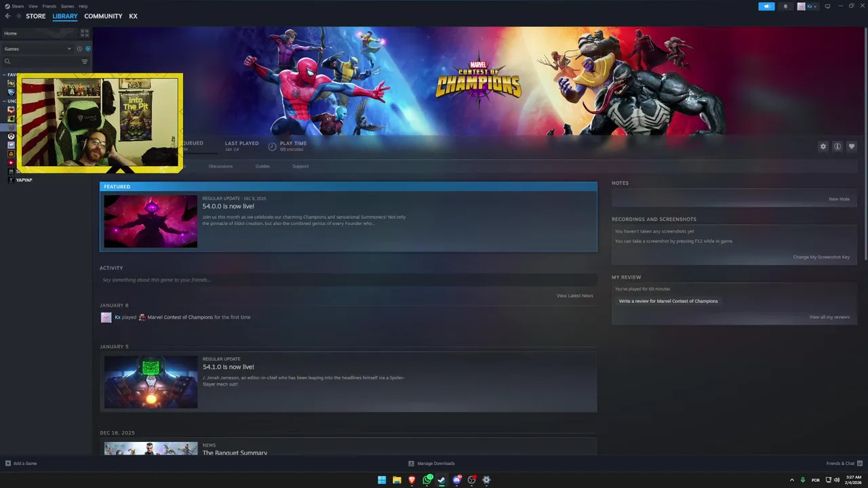Switch to Big Picture mode icon
The height and width of the screenshot is (488, 868).
pyautogui.click(x=827, y=6)
